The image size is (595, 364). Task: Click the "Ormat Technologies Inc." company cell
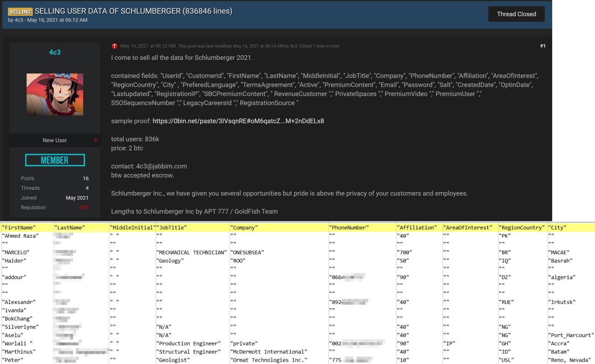tap(269, 360)
